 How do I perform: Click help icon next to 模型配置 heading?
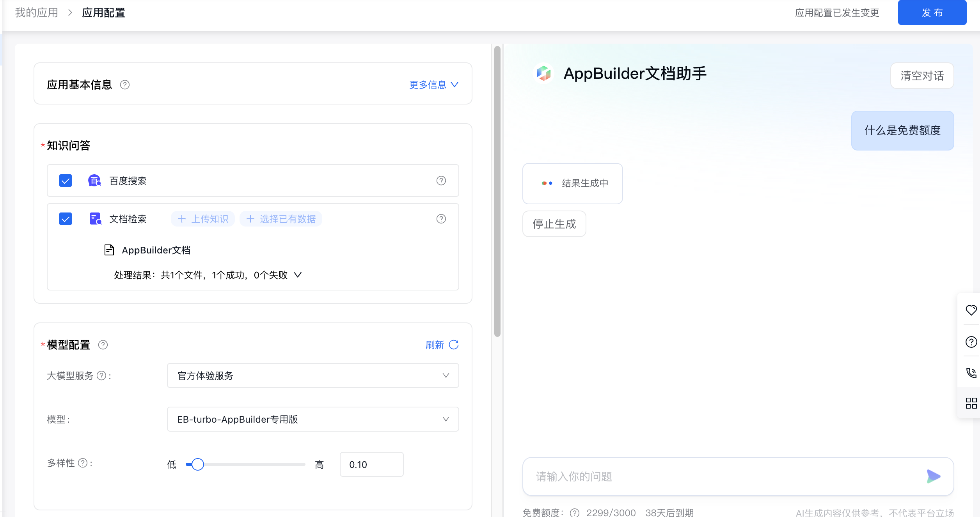(x=103, y=345)
